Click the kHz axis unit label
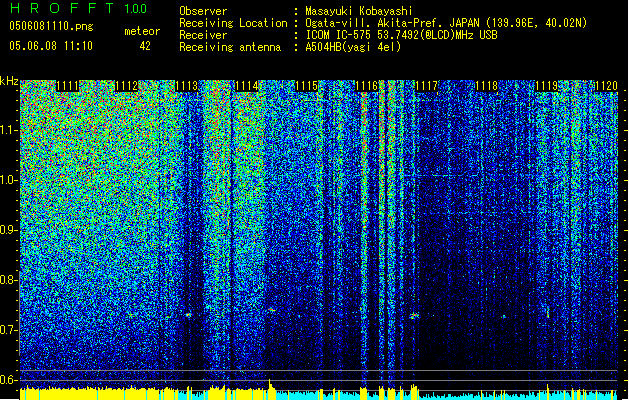Screen dimensions: 629x400 [9, 81]
